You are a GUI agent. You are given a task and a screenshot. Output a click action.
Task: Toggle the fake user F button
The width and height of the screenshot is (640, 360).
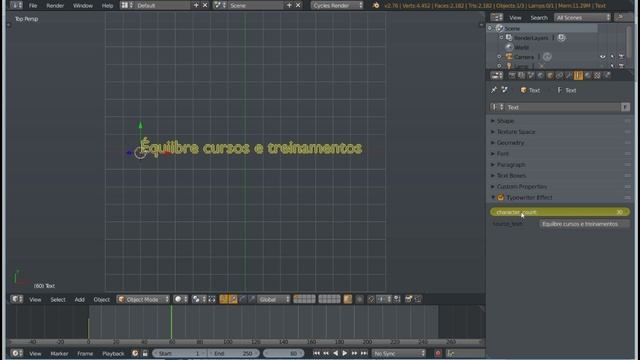click(x=625, y=107)
